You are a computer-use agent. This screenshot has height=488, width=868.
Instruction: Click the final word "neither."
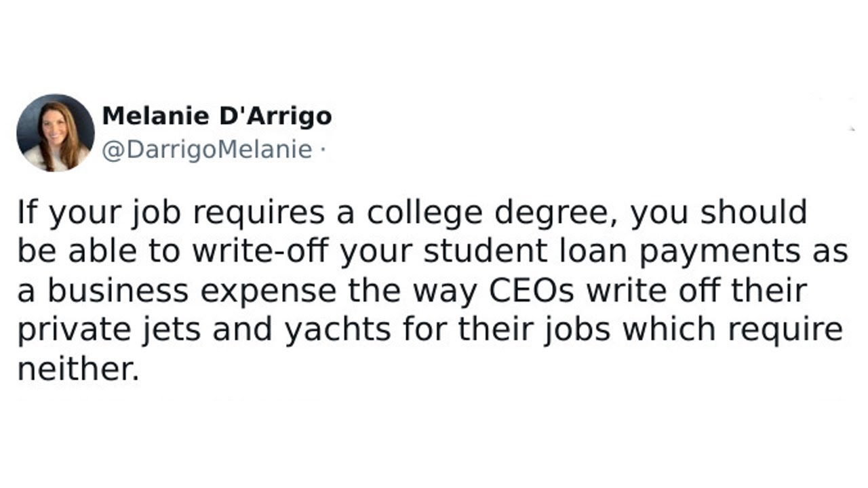(78, 369)
